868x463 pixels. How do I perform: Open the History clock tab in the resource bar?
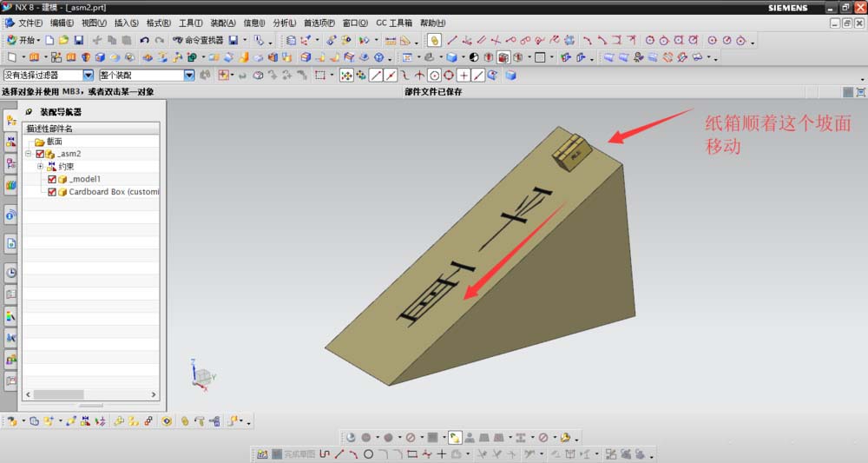[10, 273]
